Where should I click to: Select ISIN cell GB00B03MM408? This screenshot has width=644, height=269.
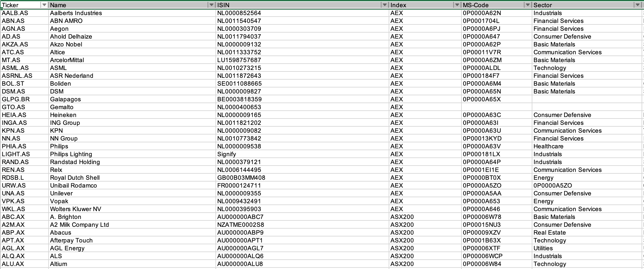click(302, 178)
